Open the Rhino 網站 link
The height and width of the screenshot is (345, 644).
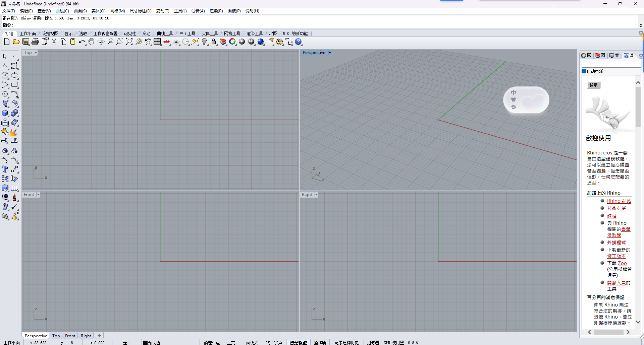point(619,201)
